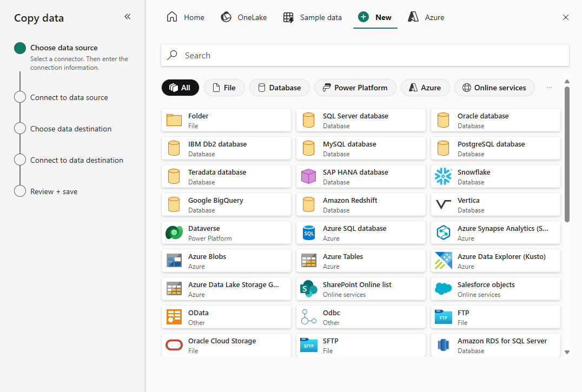Click into the Search input field
The height and width of the screenshot is (392, 582).
click(x=365, y=55)
